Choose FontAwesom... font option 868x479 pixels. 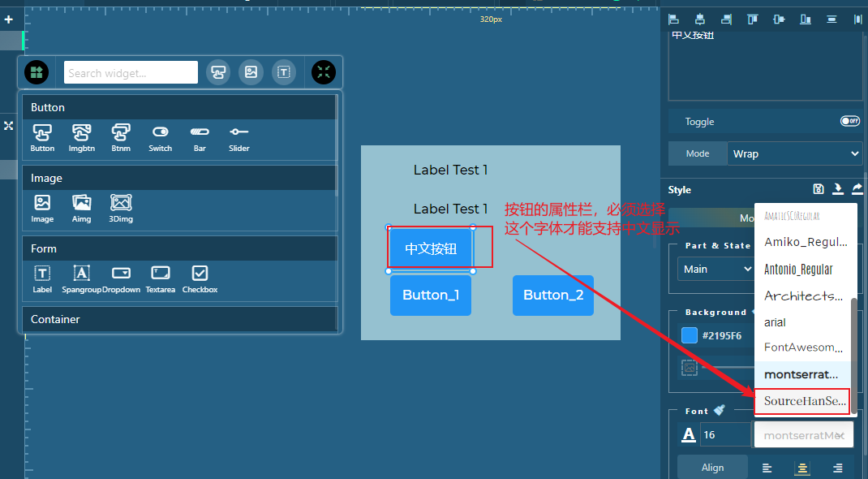click(801, 347)
